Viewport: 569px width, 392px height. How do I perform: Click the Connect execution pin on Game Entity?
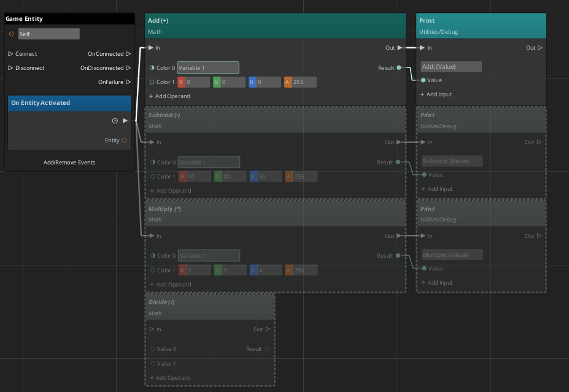[10, 53]
